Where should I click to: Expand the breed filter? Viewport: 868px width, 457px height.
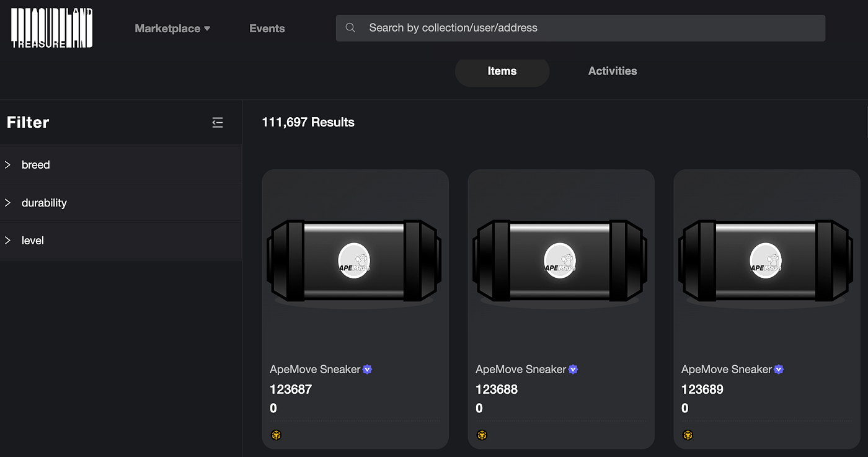tap(121, 165)
